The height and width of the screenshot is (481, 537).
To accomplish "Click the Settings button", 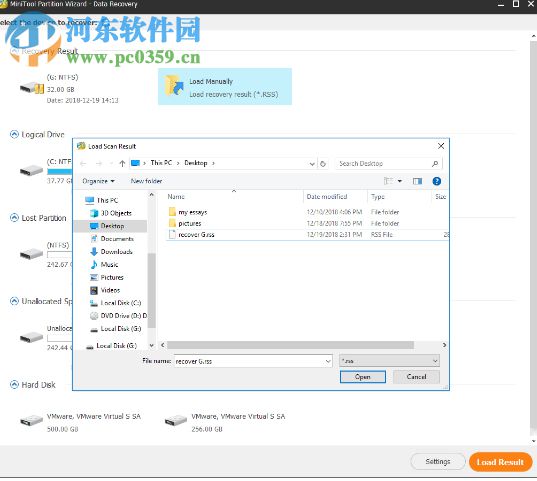I will 438,461.
